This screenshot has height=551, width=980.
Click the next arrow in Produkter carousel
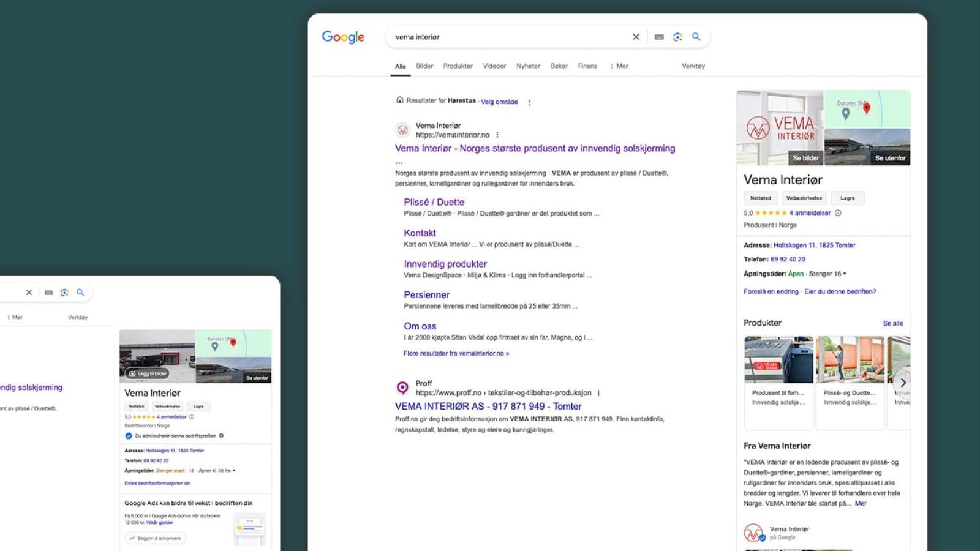tap(903, 382)
